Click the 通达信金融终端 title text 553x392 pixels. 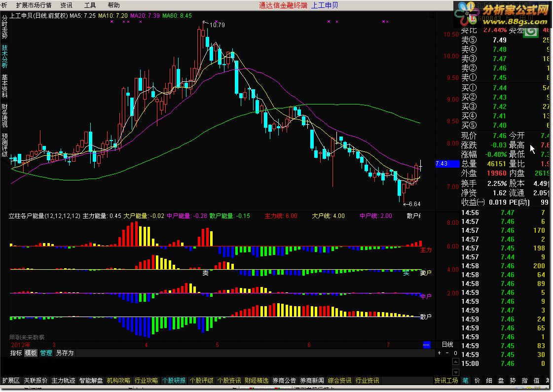point(283,5)
